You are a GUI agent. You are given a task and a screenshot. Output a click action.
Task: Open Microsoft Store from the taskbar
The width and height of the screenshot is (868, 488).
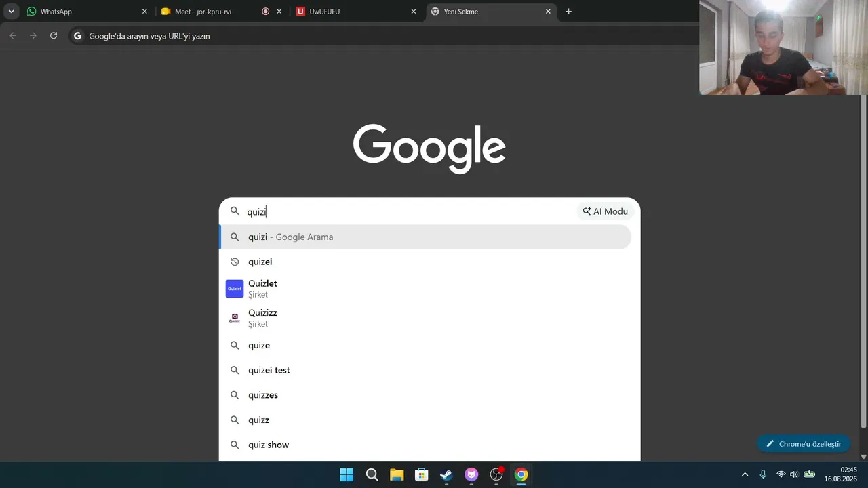click(x=422, y=474)
